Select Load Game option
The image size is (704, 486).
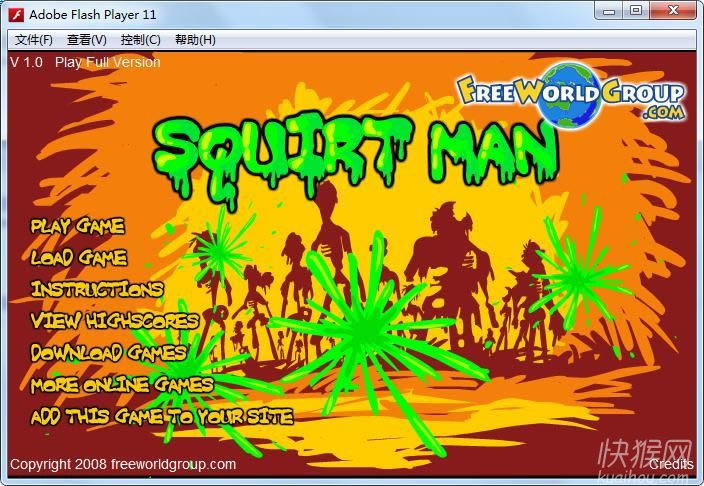pos(79,258)
